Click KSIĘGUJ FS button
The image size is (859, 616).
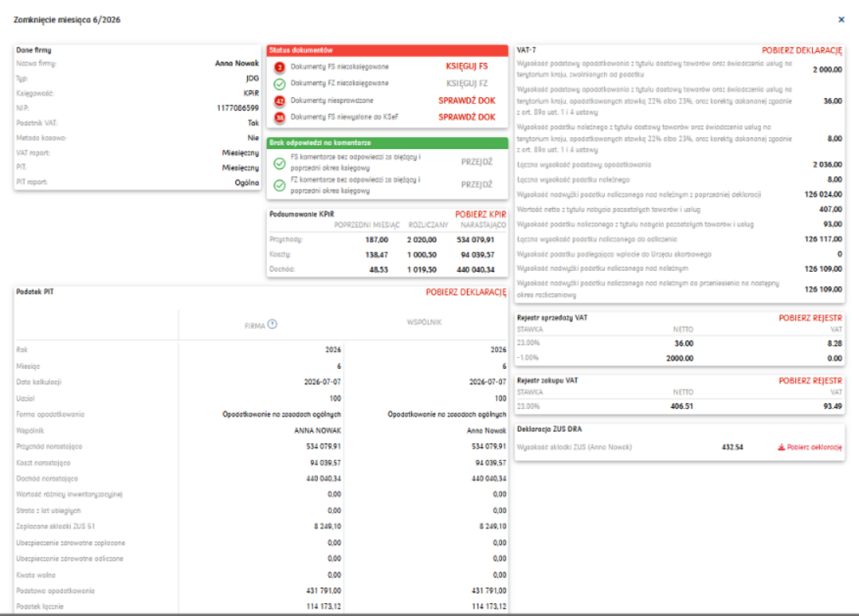click(467, 66)
